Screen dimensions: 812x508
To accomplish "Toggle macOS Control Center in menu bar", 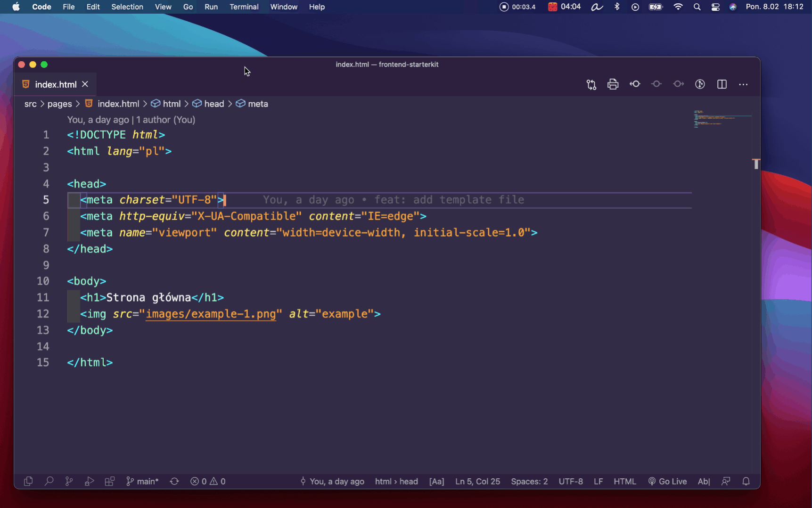I will (x=715, y=7).
